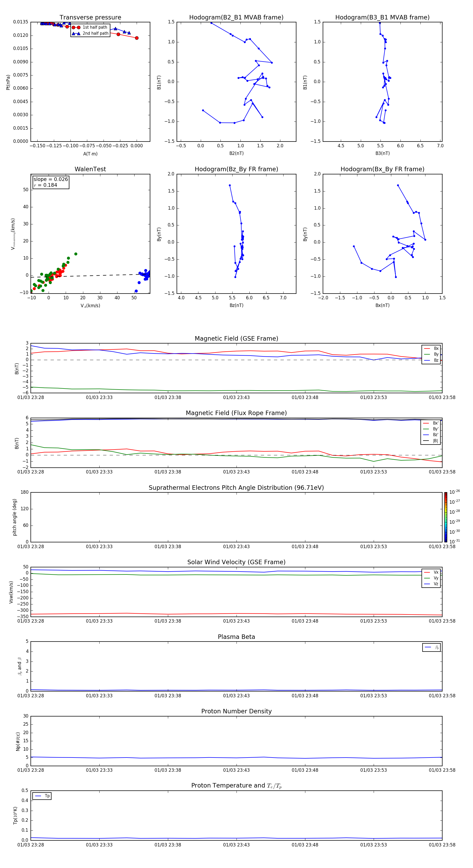Click the B3(nT) x-axis label
This screenshot has width=473, height=868.
pyautogui.click(x=382, y=153)
